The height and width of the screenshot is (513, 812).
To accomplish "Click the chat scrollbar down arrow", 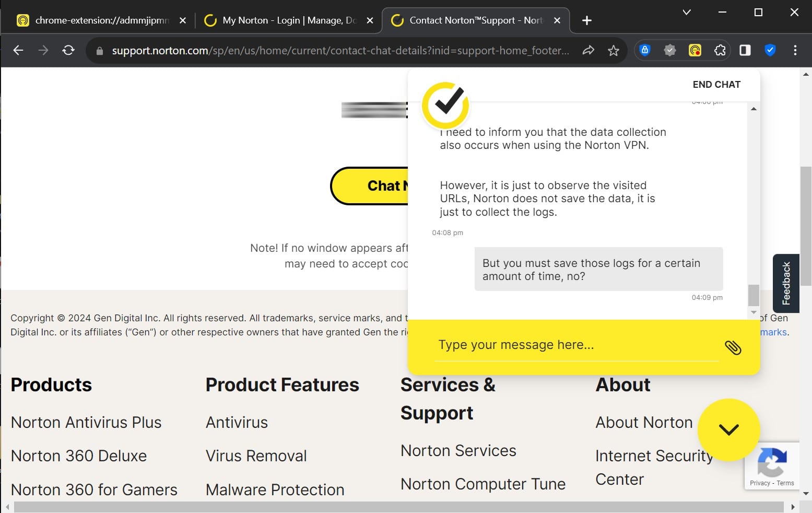I will (x=754, y=312).
